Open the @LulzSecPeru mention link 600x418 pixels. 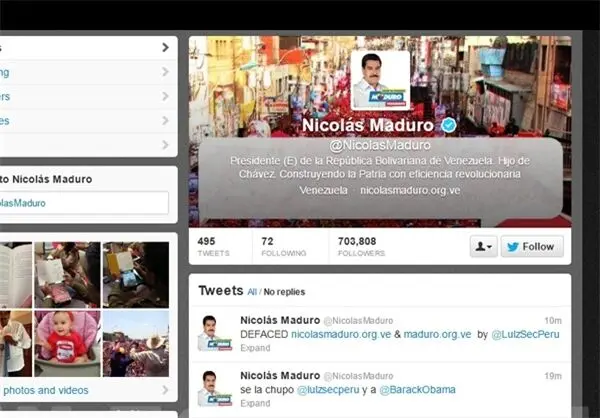point(525,335)
